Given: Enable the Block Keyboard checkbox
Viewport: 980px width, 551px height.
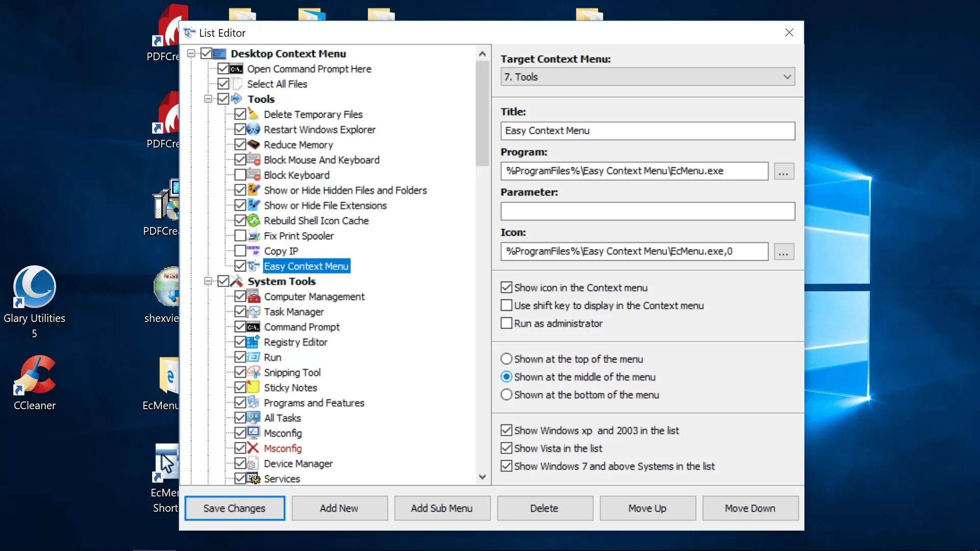Looking at the screenshot, I should pos(240,175).
